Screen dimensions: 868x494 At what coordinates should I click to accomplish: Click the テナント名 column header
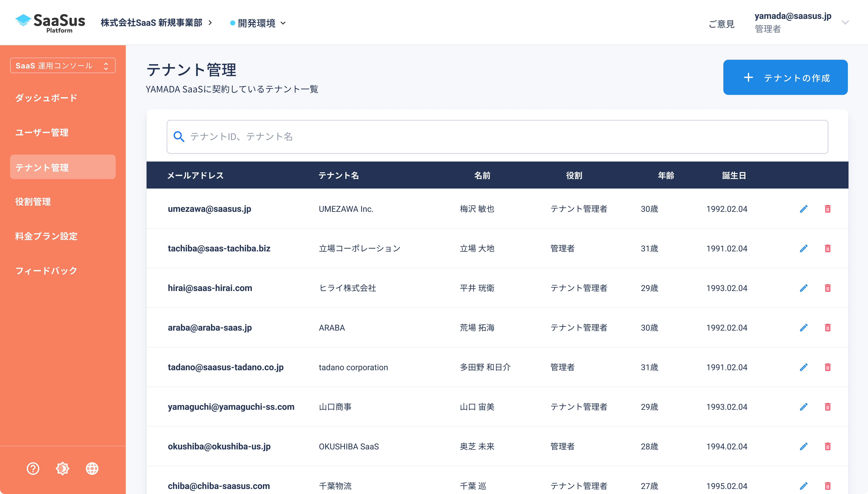(x=338, y=175)
